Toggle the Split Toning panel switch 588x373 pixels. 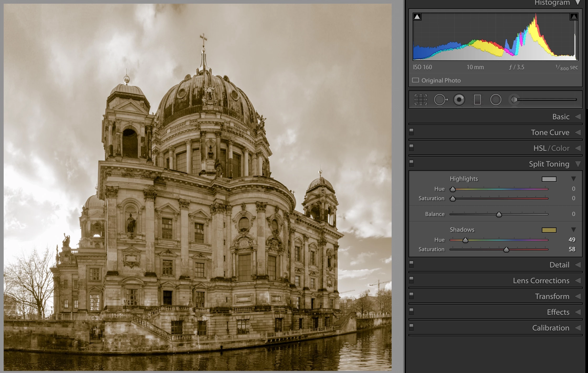[x=411, y=163]
